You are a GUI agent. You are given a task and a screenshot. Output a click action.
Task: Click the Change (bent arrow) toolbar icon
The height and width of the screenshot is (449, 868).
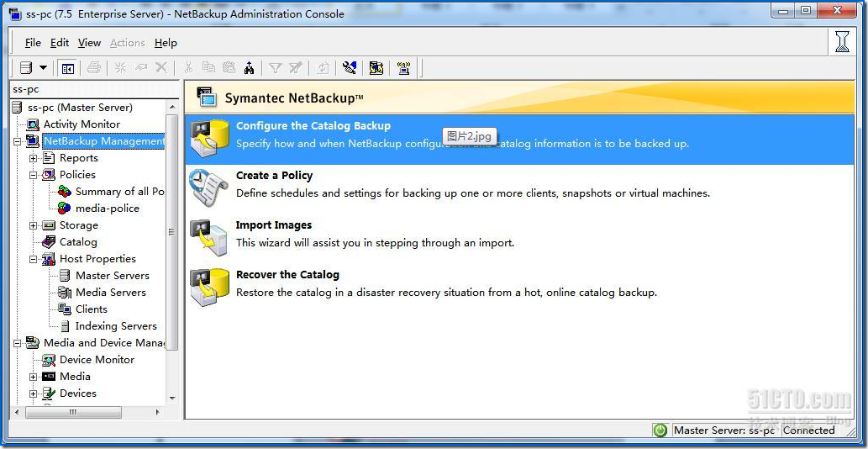click(141, 67)
